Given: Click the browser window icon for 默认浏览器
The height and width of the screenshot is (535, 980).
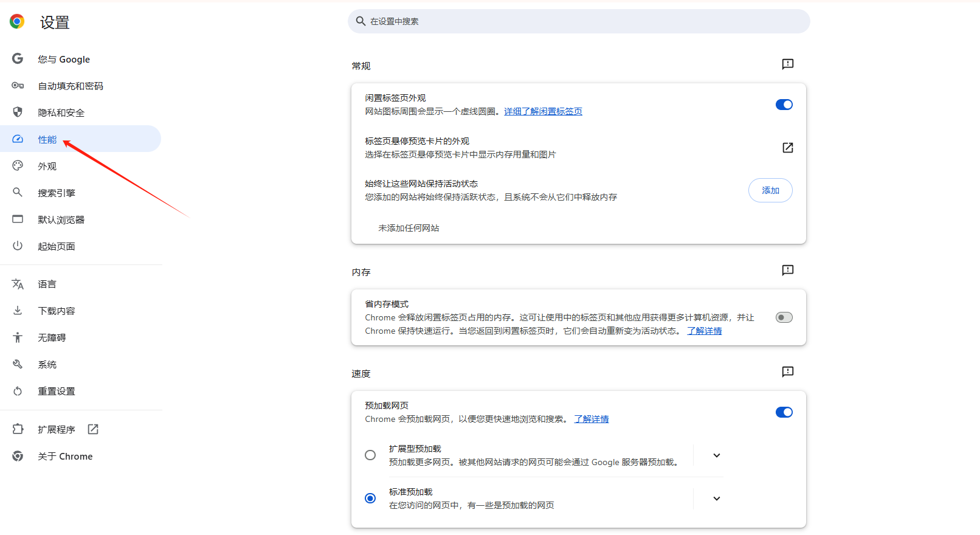Looking at the screenshot, I should click(x=18, y=219).
